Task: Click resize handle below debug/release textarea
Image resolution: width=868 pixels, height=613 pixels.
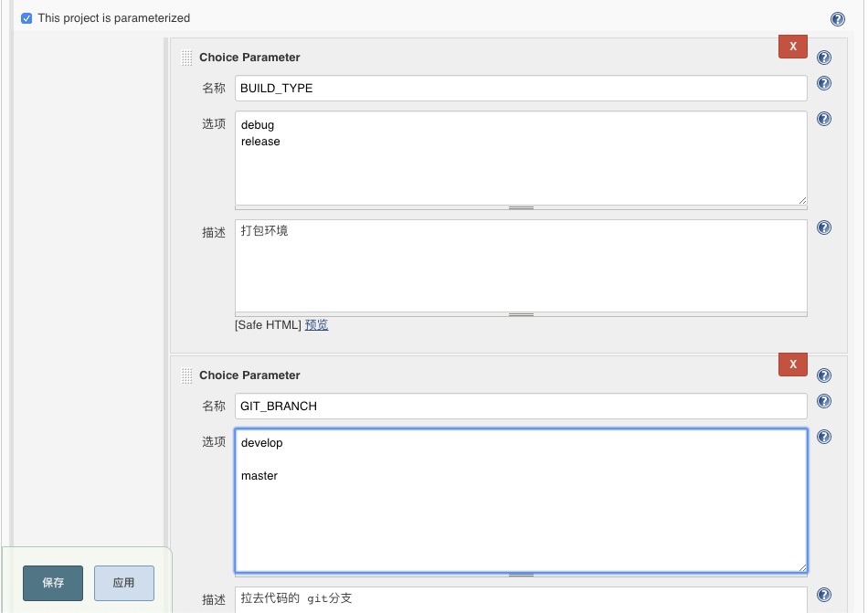Action: [x=521, y=208]
